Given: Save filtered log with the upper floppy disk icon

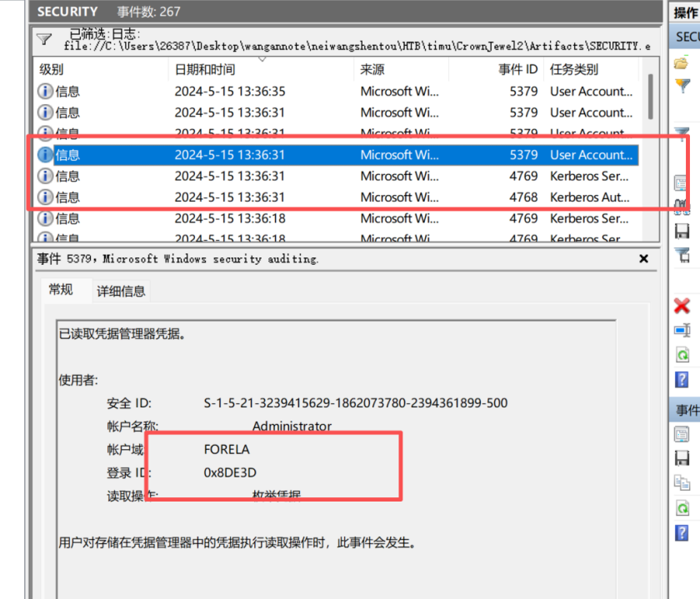Looking at the screenshot, I should (682, 231).
